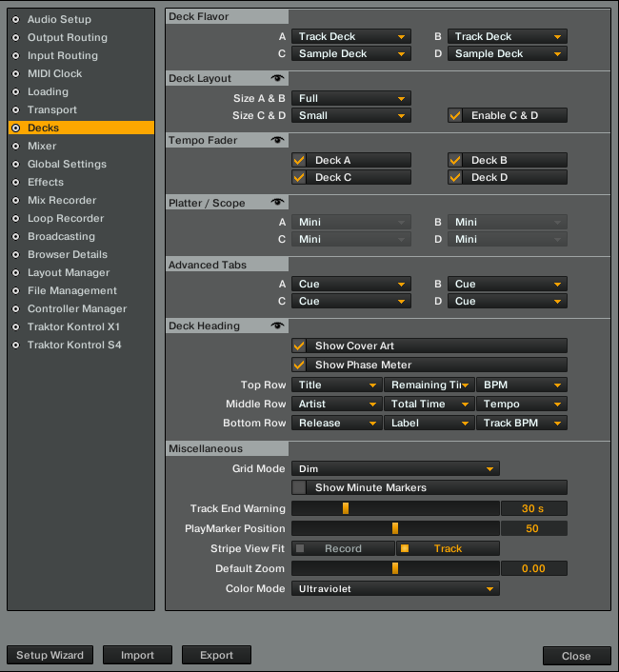
Task: Click the eye icon next to Platter / Scope
Action: coord(278,203)
